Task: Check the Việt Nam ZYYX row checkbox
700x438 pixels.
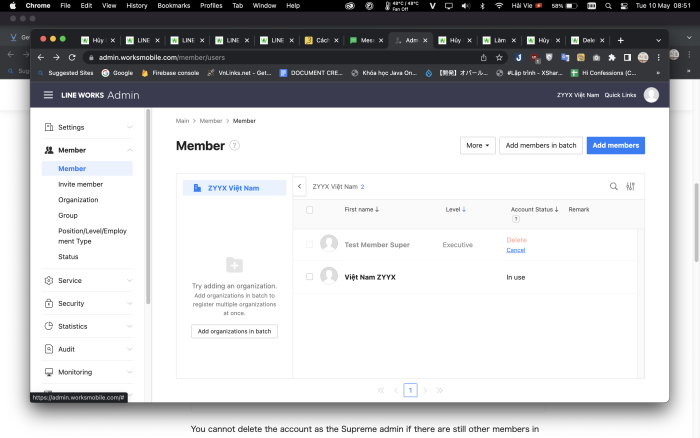Action: (x=309, y=277)
